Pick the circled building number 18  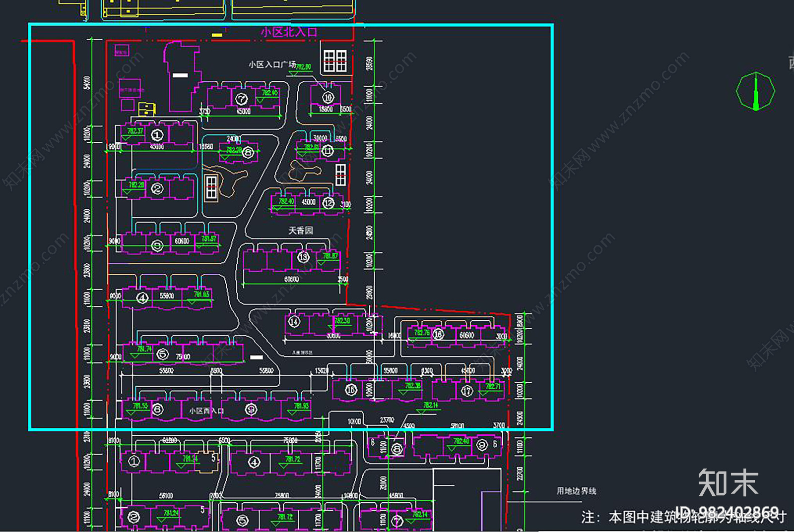click(438, 334)
